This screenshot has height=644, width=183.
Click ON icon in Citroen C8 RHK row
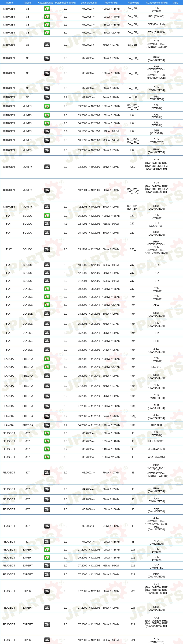[x=47, y=88]
